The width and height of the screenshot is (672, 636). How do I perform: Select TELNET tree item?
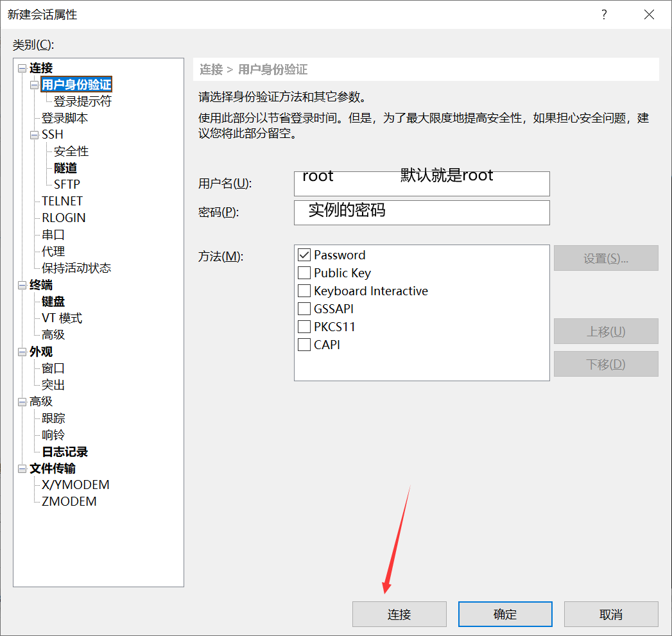[62, 202]
